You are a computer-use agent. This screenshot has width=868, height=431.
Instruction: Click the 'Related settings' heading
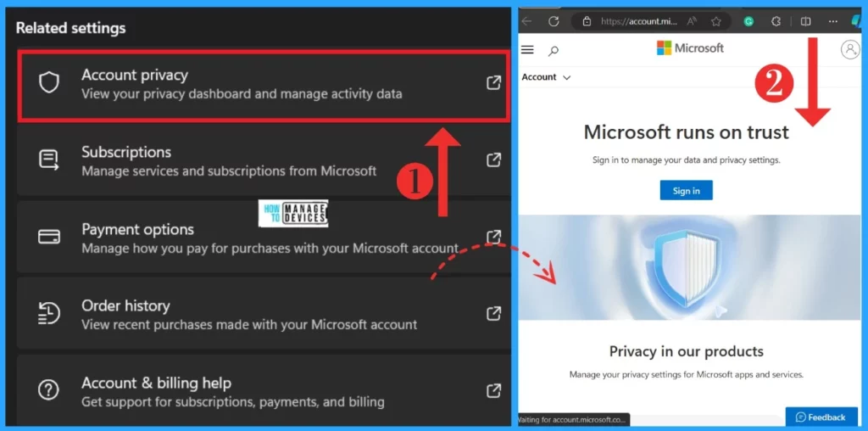[x=70, y=28]
